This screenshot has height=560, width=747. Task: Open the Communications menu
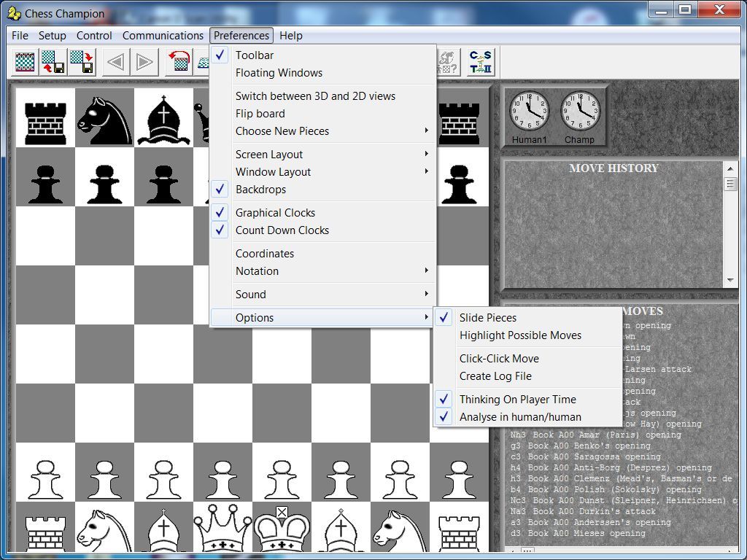coord(162,35)
